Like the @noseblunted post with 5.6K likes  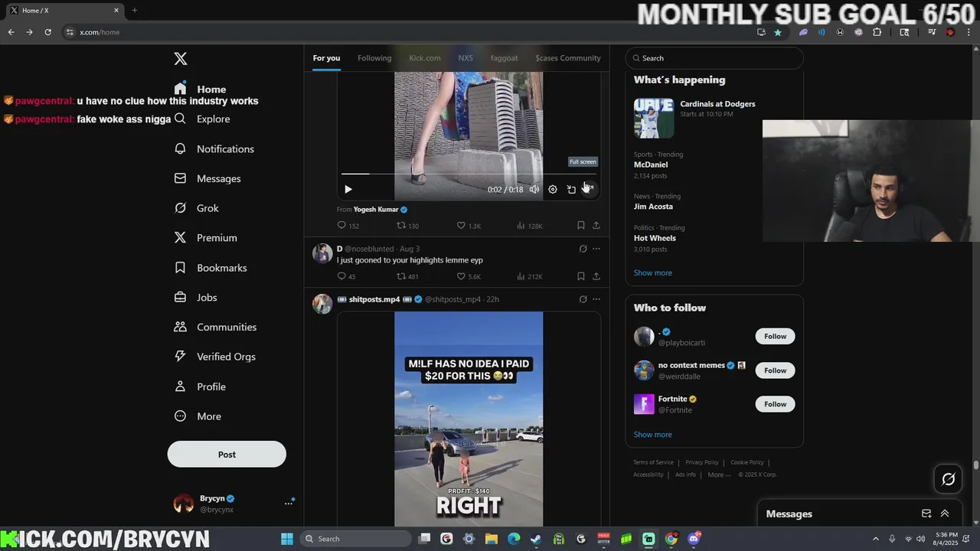[469, 276]
